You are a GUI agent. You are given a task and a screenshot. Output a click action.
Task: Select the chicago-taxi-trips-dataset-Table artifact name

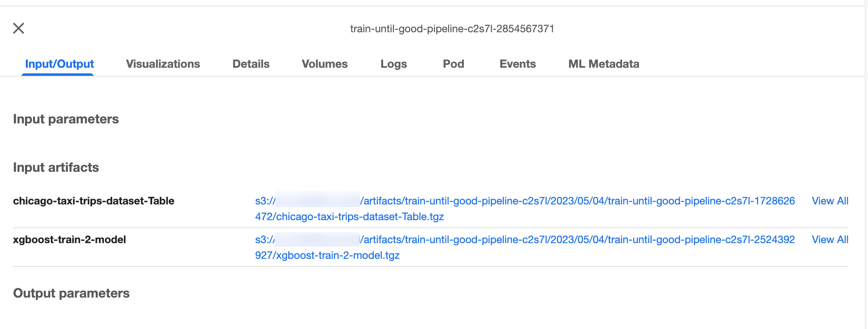point(94,201)
